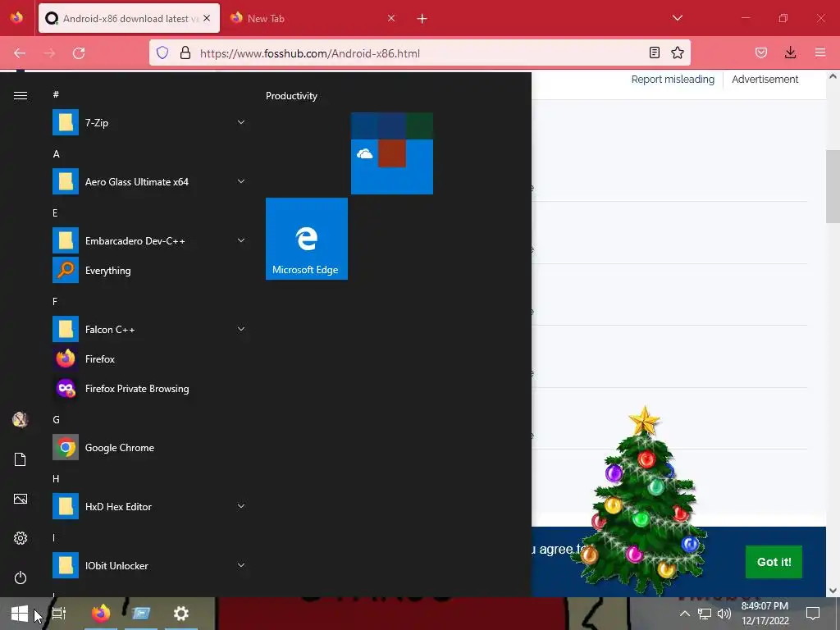Viewport: 840px width, 630px height.
Task: Open a new Firefox tab
Action: (x=422, y=19)
